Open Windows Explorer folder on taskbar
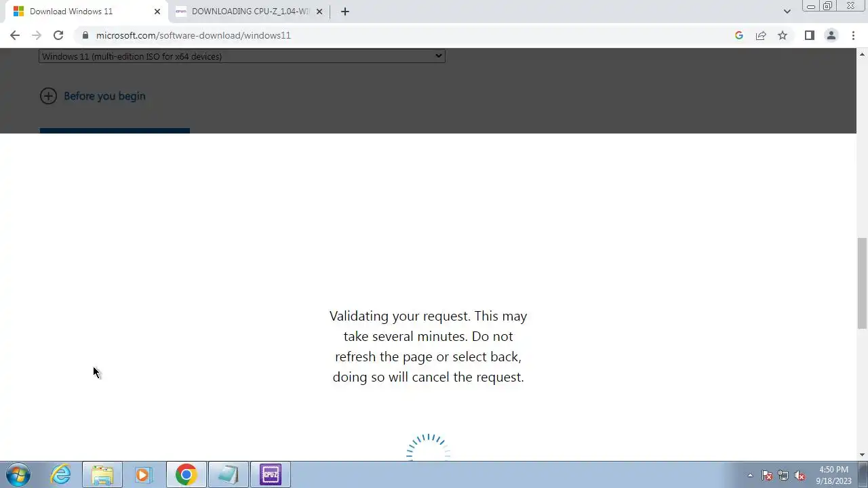This screenshot has width=868, height=488. click(102, 474)
